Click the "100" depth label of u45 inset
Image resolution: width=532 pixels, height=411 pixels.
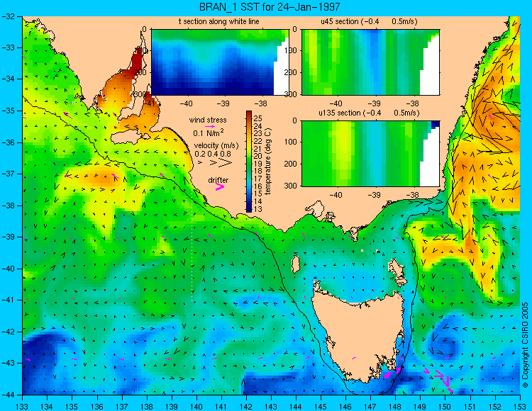point(291,50)
